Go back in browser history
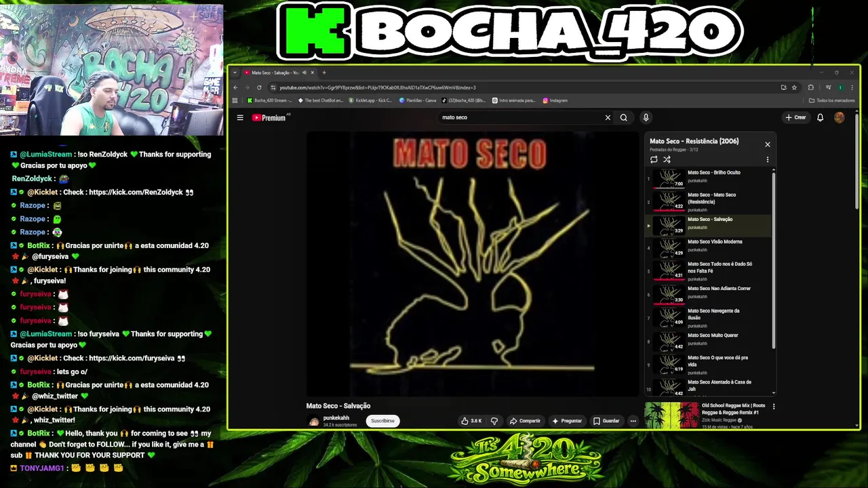868x488 pixels. pyautogui.click(x=235, y=87)
